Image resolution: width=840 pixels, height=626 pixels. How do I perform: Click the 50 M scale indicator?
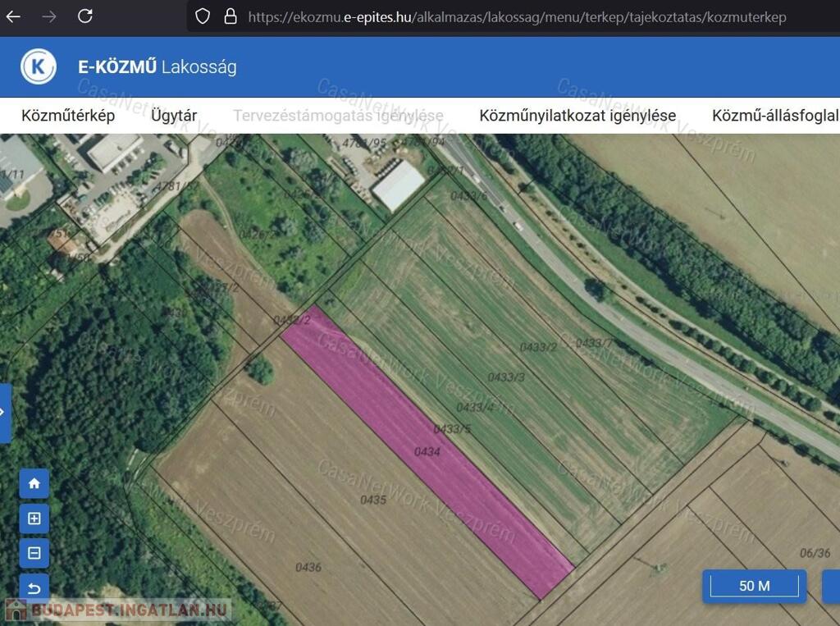754,586
